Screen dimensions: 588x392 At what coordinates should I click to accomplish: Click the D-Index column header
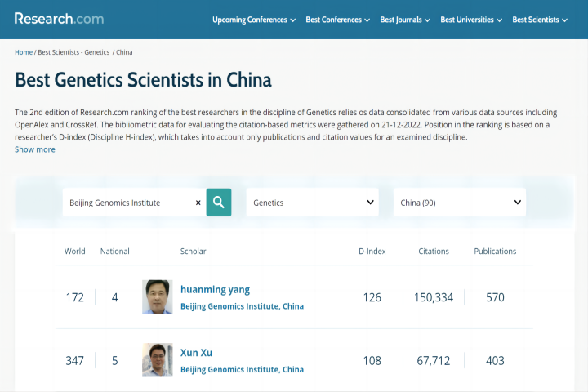(372, 252)
